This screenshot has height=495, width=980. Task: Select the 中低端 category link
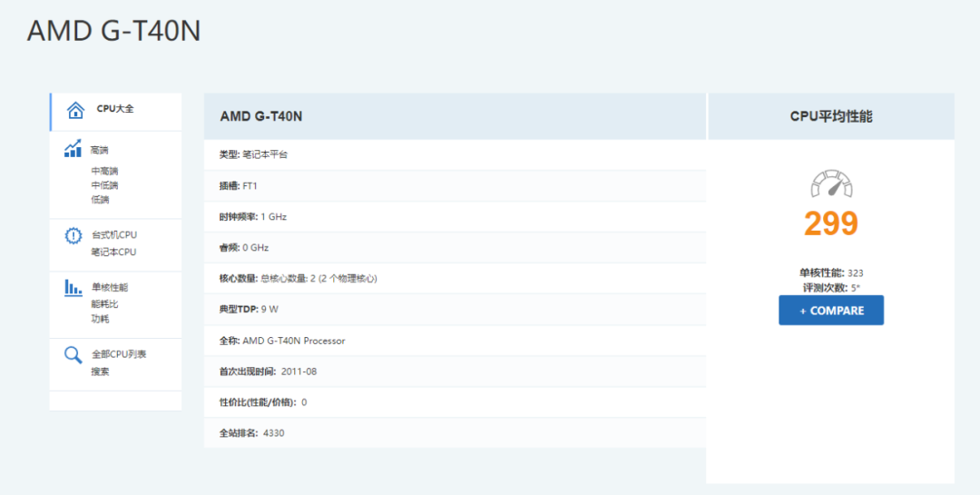point(104,185)
